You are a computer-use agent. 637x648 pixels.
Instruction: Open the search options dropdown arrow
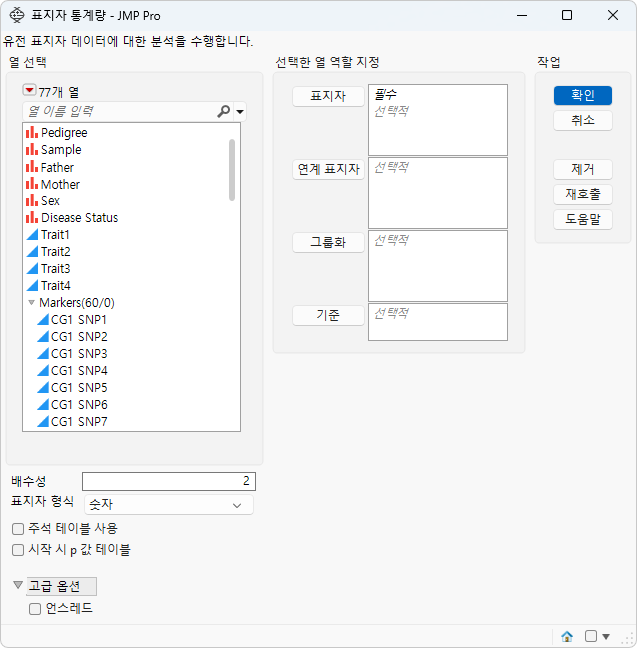coord(240,112)
